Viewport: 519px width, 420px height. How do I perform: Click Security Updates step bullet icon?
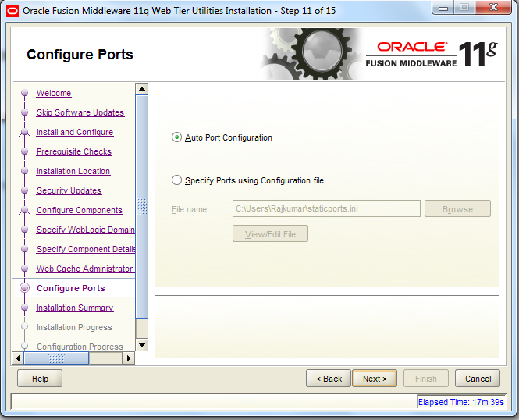click(x=24, y=190)
